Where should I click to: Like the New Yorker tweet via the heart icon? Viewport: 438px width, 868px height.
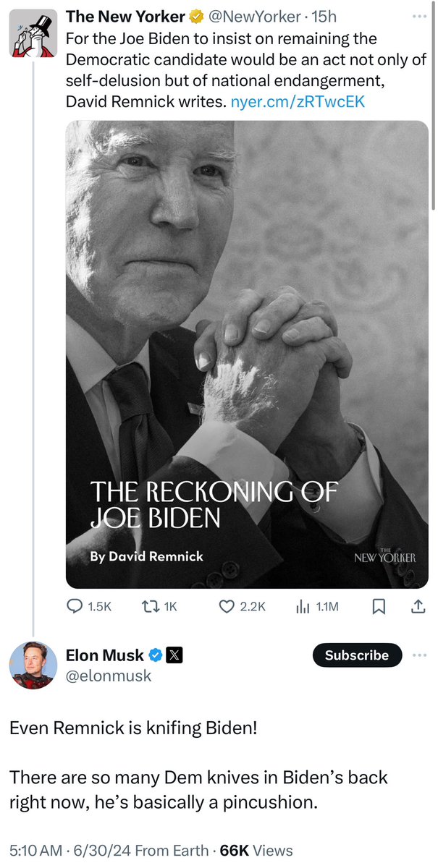[227, 608]
